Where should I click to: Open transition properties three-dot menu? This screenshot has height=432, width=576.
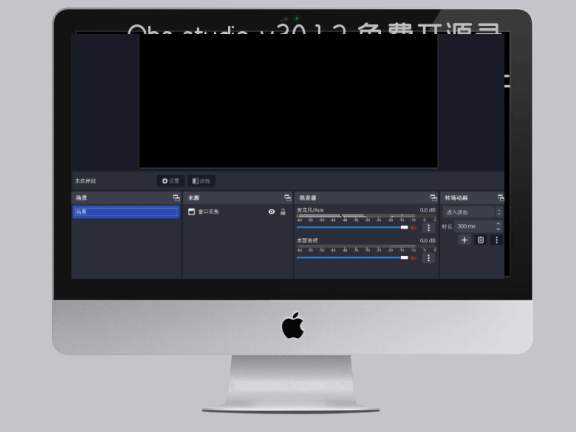point(497,240)
